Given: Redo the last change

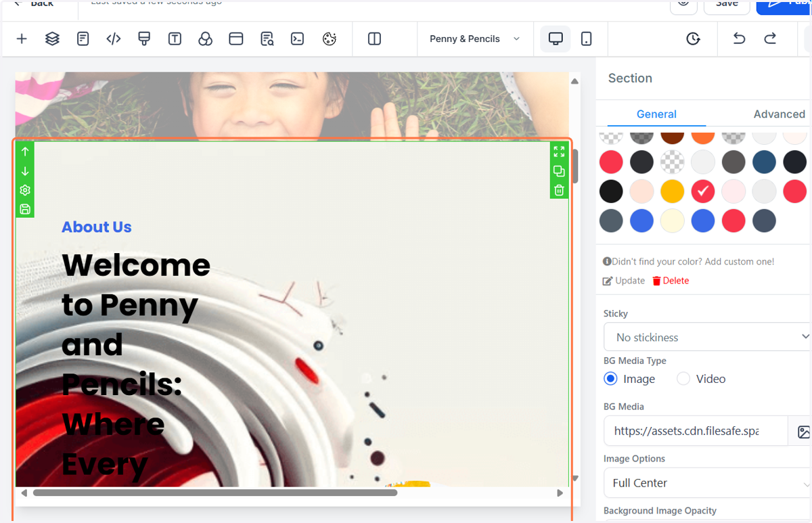Looking at the screenshot, I should 770,39.
